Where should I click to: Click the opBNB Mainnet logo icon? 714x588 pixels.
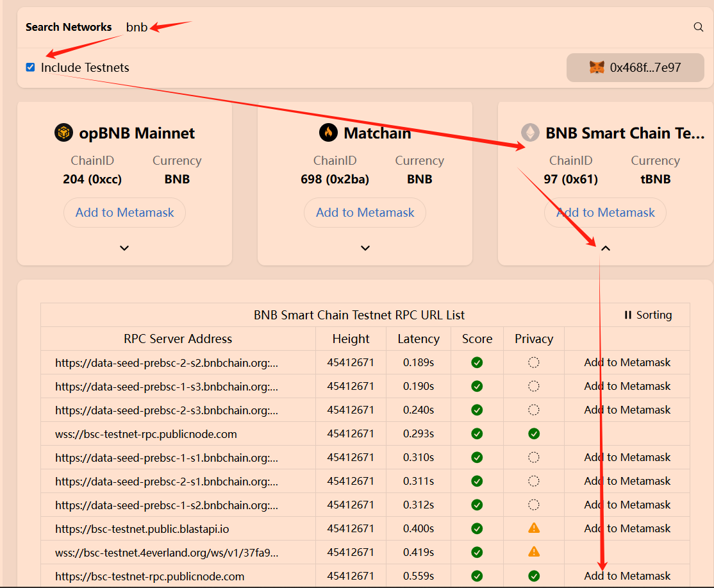(63, 133)
